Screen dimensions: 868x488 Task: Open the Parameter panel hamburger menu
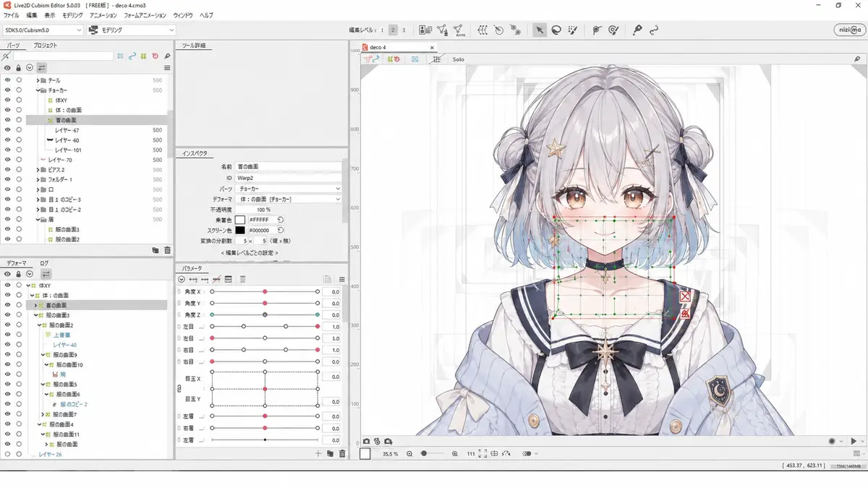click(342, 279)
